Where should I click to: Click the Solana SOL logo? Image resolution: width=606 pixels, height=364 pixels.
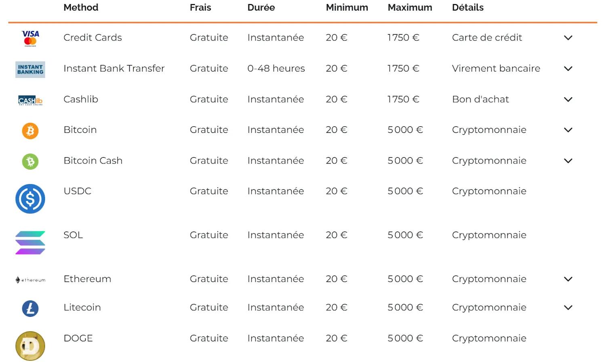[30, 243]
